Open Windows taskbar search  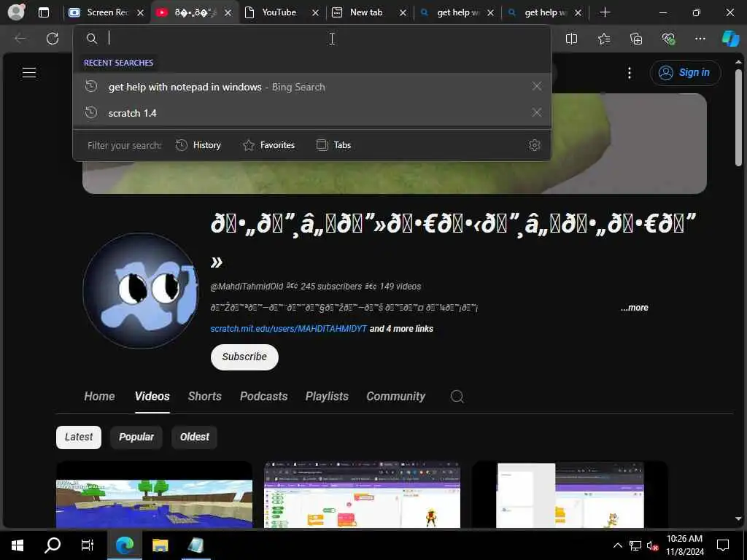[x=53, y=545]
